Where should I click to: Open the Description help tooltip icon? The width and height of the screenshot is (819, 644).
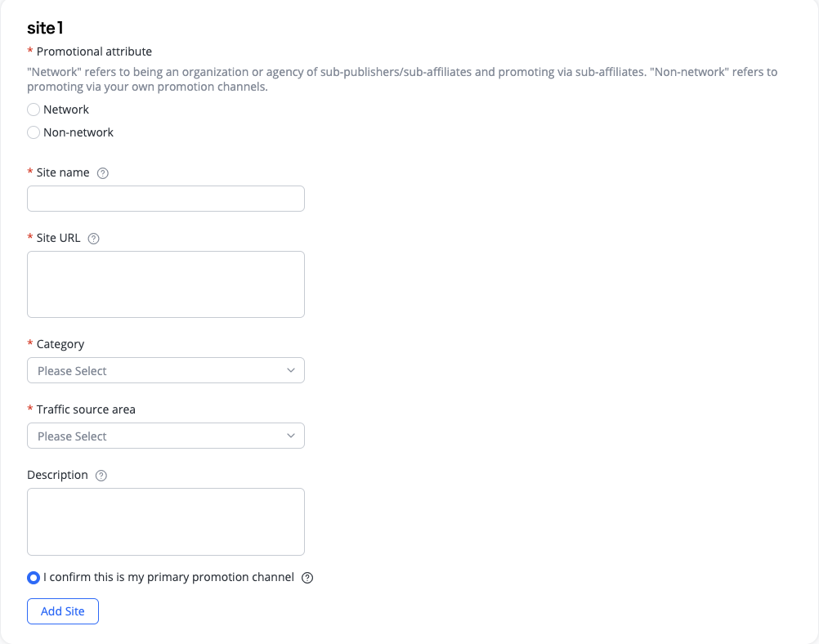pos(101,476)
